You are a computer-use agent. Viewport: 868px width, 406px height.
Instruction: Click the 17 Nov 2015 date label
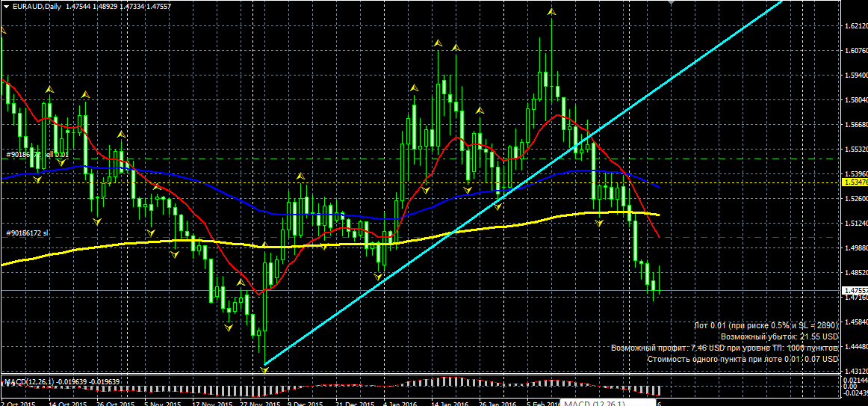pos(213,403)
